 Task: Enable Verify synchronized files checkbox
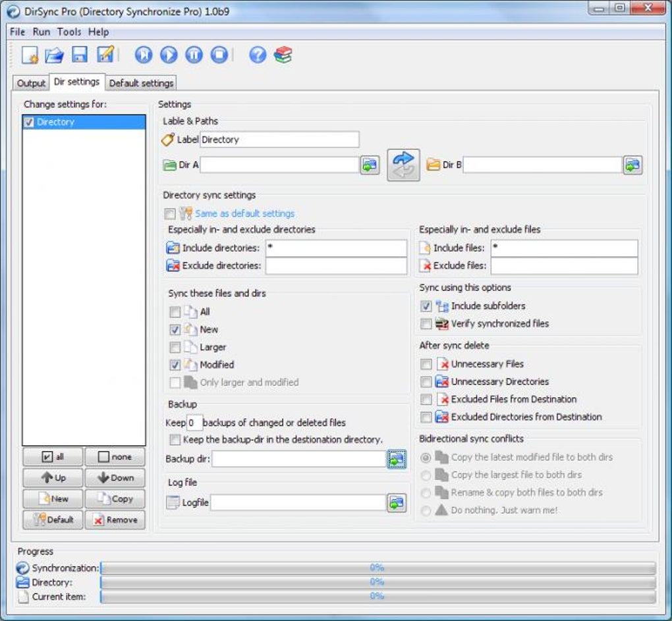click(x=426, y=324)
